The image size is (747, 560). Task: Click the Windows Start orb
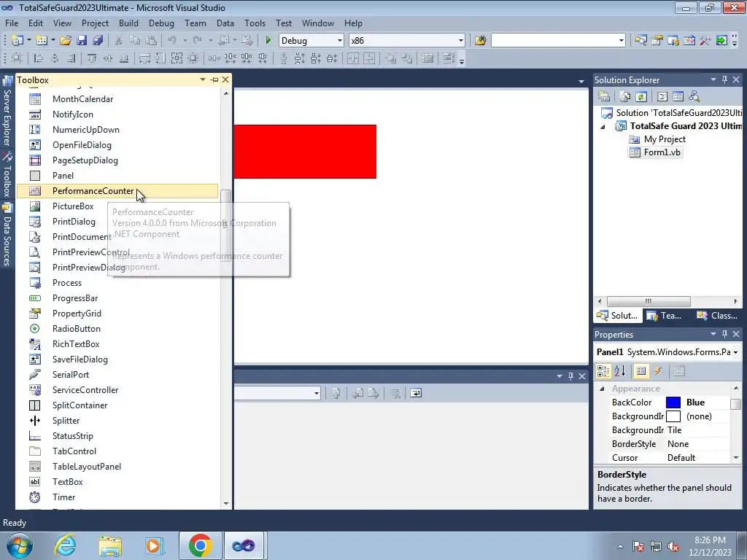coord(19,545)
